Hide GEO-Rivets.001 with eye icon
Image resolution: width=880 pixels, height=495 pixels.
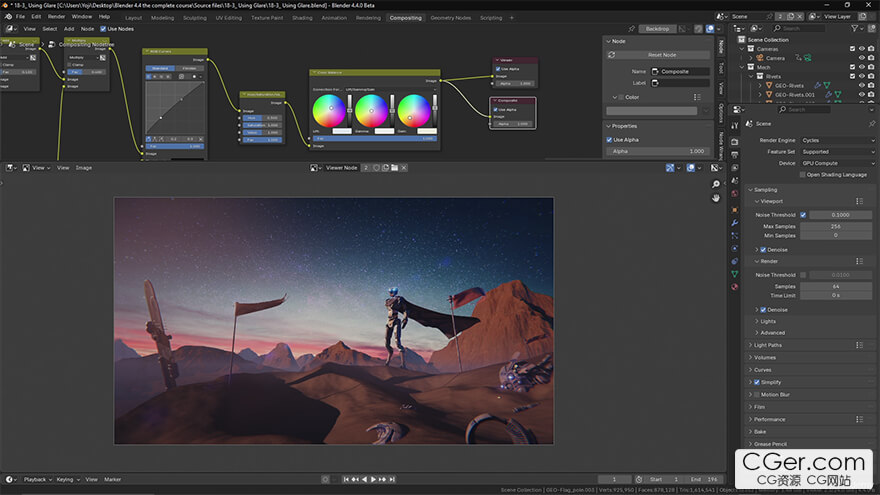pyautogui.click(x=861, y=95)
